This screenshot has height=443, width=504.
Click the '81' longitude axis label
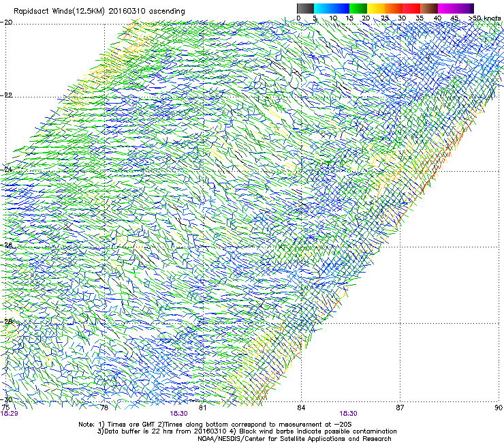(202, 408)
